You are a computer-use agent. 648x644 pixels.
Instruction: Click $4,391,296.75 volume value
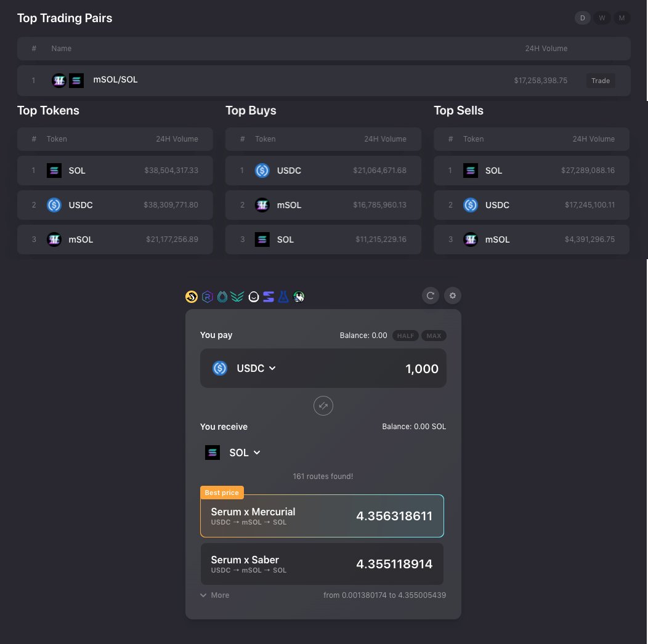(589, 239)
